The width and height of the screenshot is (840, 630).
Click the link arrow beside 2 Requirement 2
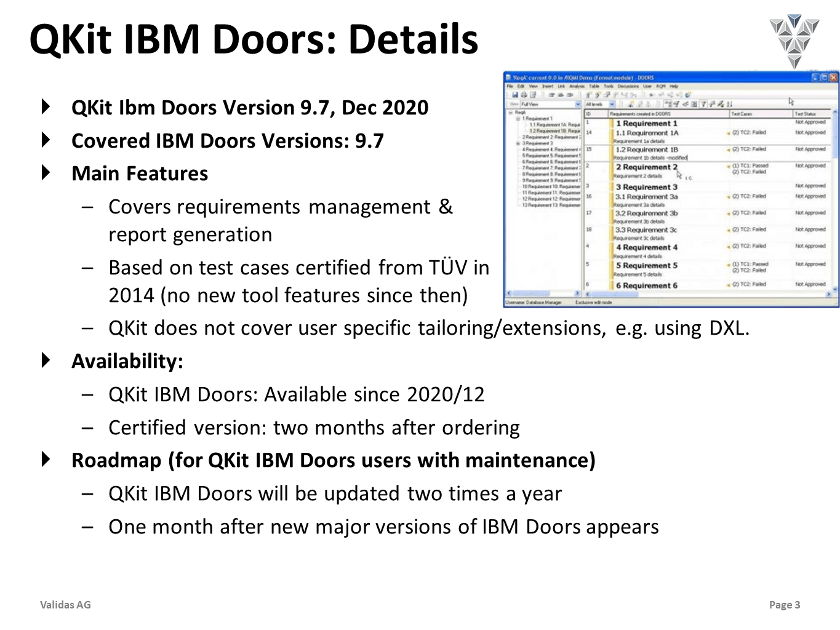(728, 167)
